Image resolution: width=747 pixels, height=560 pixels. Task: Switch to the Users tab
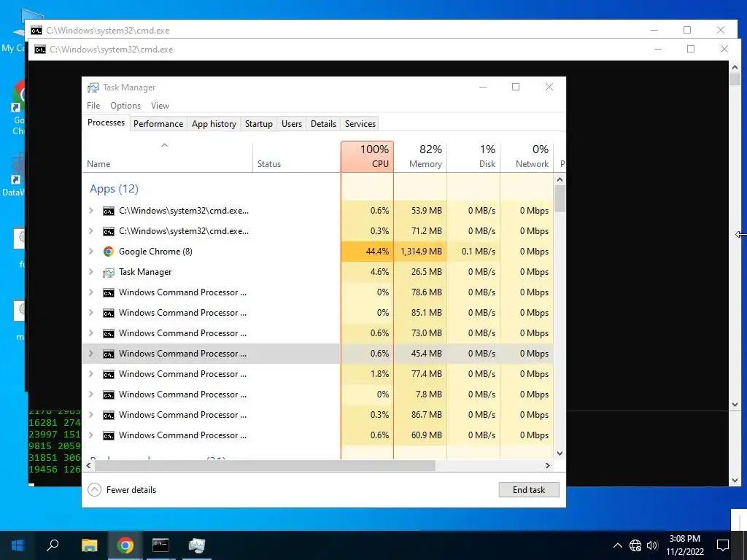click(292, 124)
